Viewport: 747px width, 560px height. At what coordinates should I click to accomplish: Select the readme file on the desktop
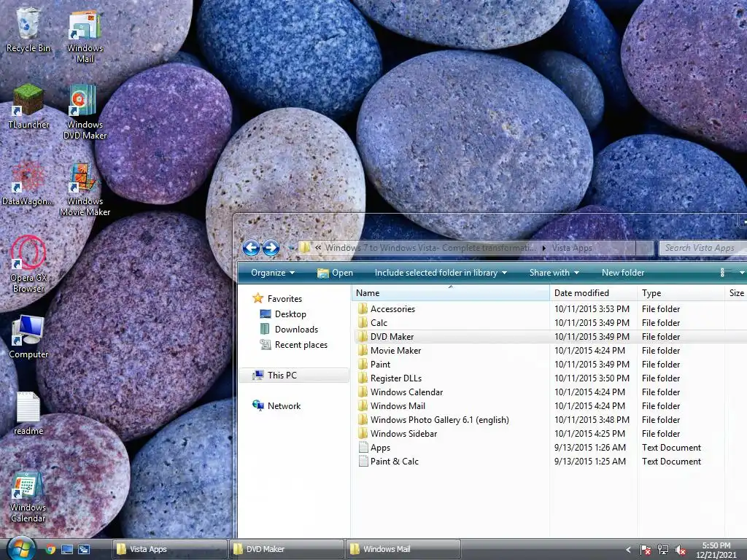(28, 413)
